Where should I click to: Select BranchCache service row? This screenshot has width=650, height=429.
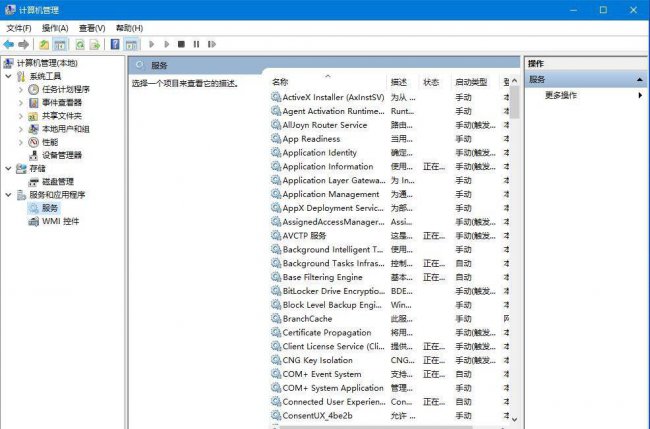pos(307,319)
